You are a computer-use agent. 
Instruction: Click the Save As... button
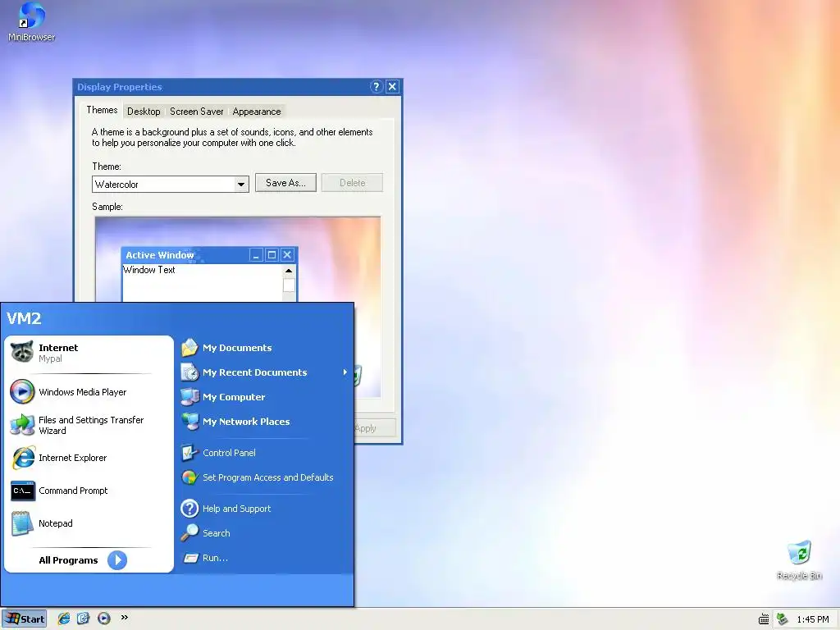pos(285,183)
